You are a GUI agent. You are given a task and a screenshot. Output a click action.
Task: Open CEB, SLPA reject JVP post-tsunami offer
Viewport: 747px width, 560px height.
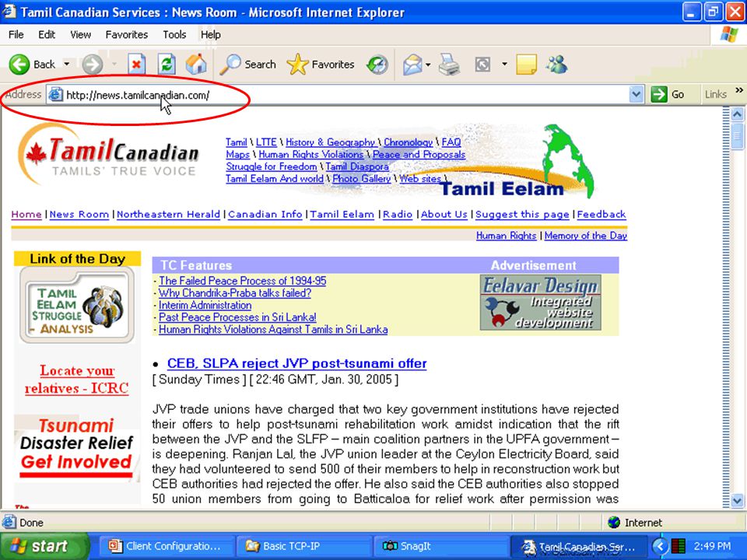[296, 363]
